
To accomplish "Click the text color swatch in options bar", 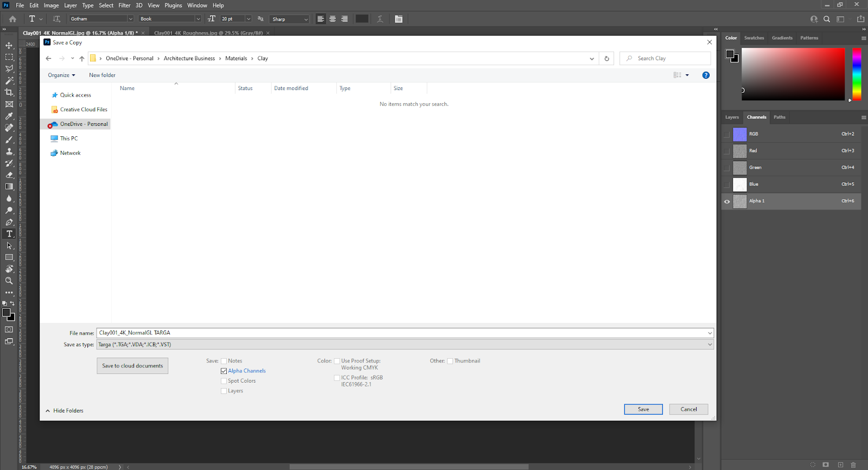I will coord(362,19).
